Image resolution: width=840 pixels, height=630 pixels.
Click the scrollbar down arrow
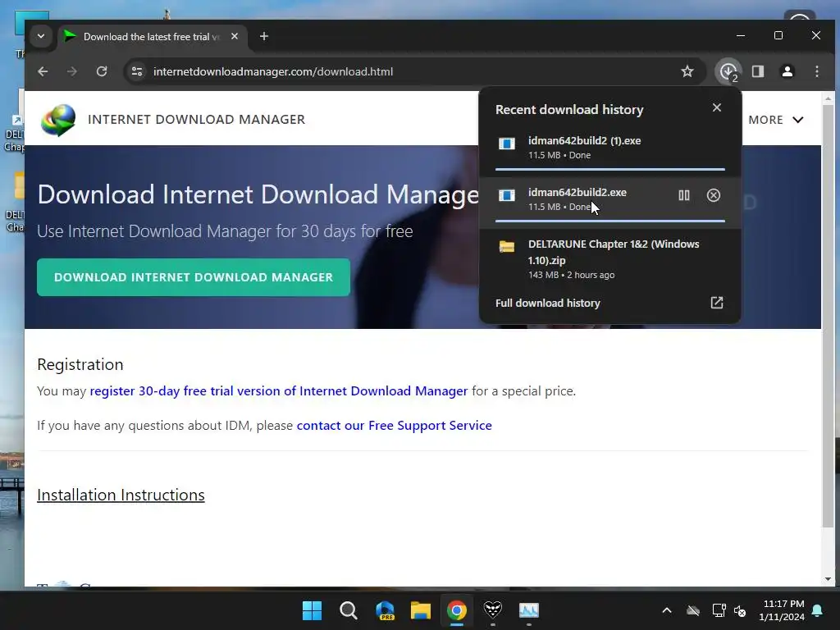(x=828, y=579)
